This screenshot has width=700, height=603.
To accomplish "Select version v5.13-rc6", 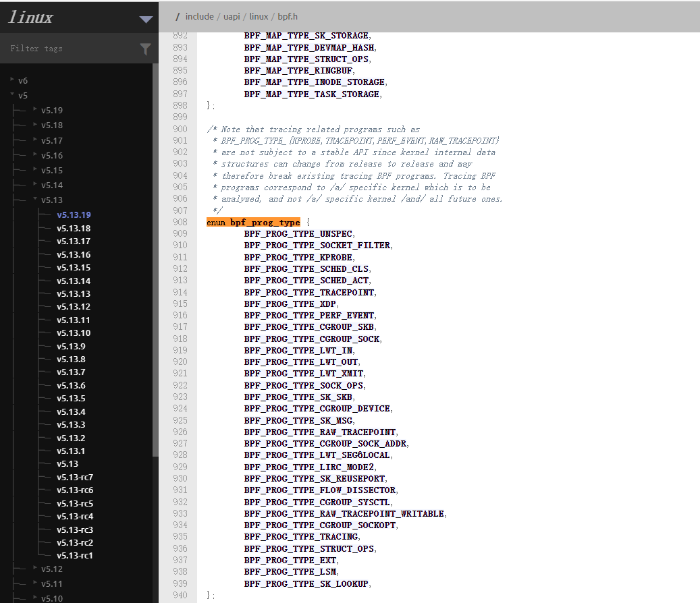I will pos(75,490).
